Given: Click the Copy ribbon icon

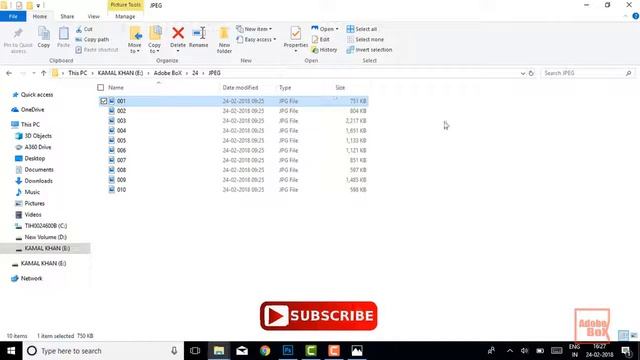Looking at the screenshot, I should pos(44,33).
